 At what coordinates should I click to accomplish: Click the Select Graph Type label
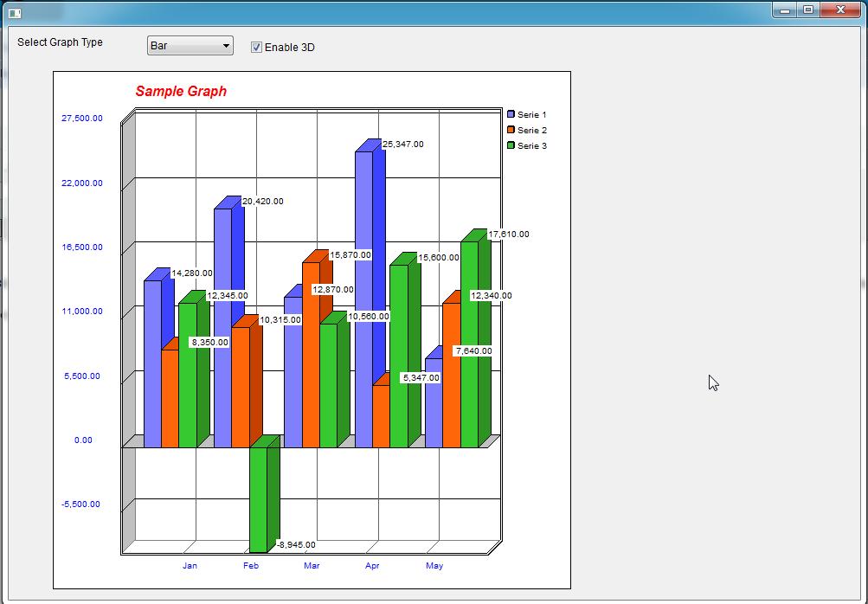coord(60,42)
